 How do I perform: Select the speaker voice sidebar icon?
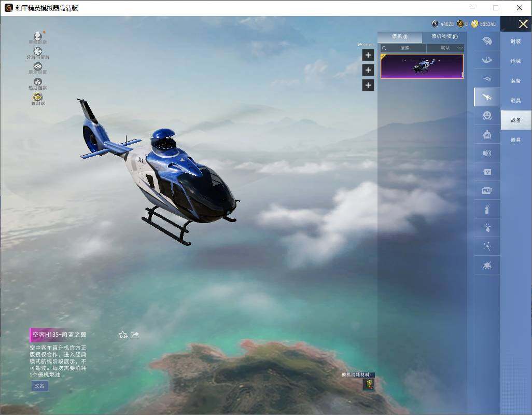[x=487, y=154]
